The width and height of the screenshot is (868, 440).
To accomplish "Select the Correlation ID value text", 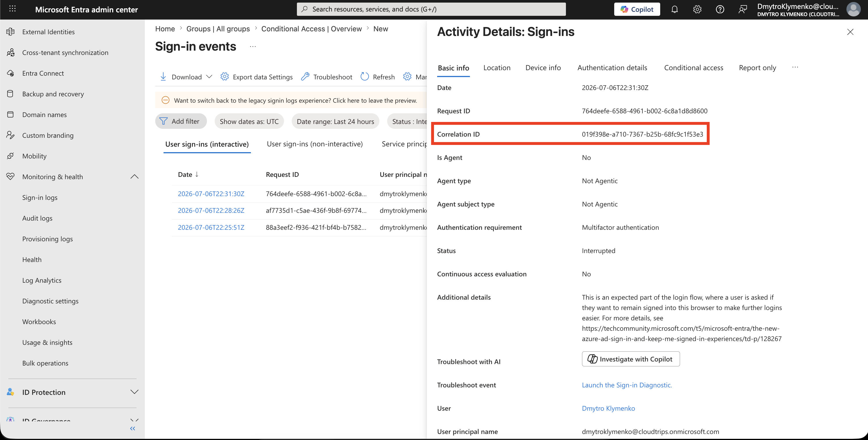I will click(x=642, y=134).
